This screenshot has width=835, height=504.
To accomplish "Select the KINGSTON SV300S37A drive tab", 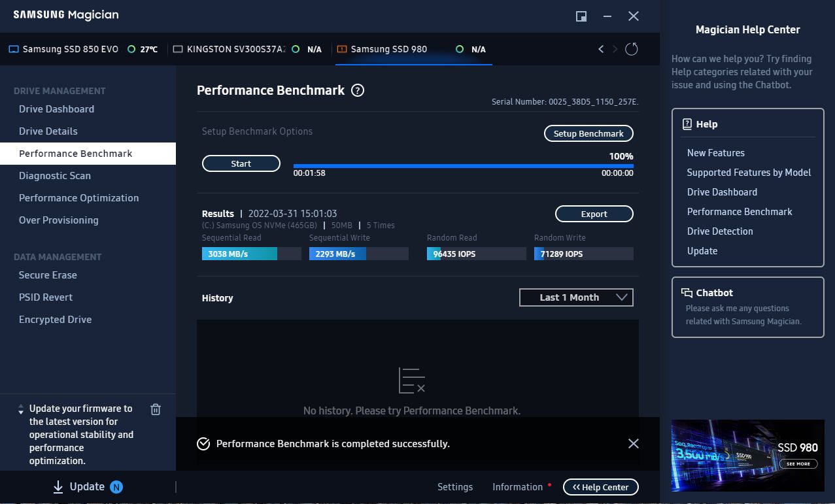I will (x=235, y=49).
